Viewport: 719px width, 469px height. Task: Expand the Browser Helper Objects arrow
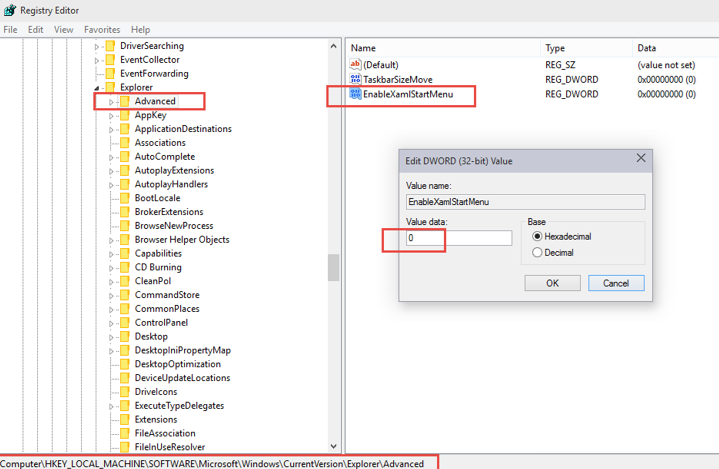(111, 240)
